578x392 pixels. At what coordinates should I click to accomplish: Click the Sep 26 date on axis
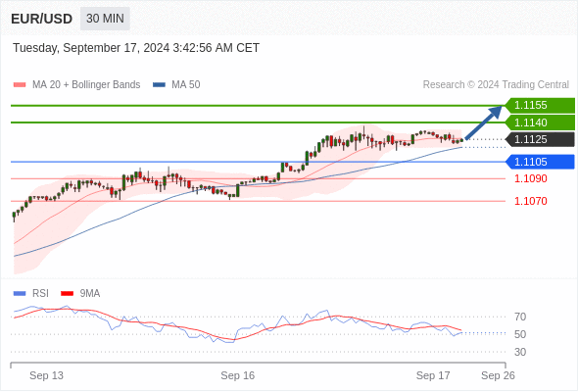(498, 375)
